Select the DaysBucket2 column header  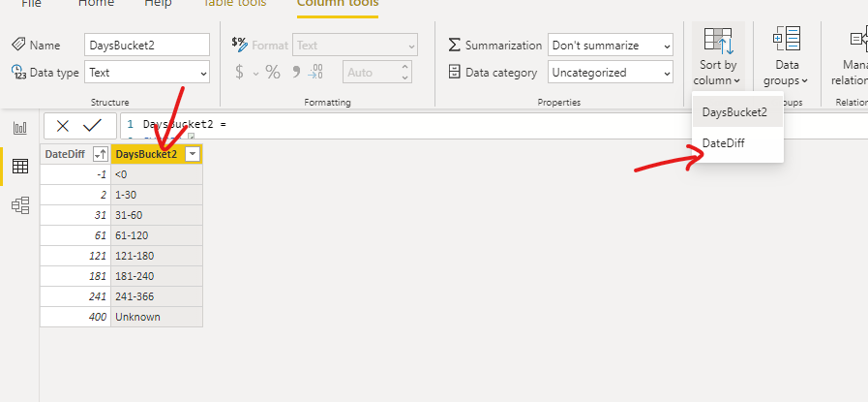tap(146, 154)
